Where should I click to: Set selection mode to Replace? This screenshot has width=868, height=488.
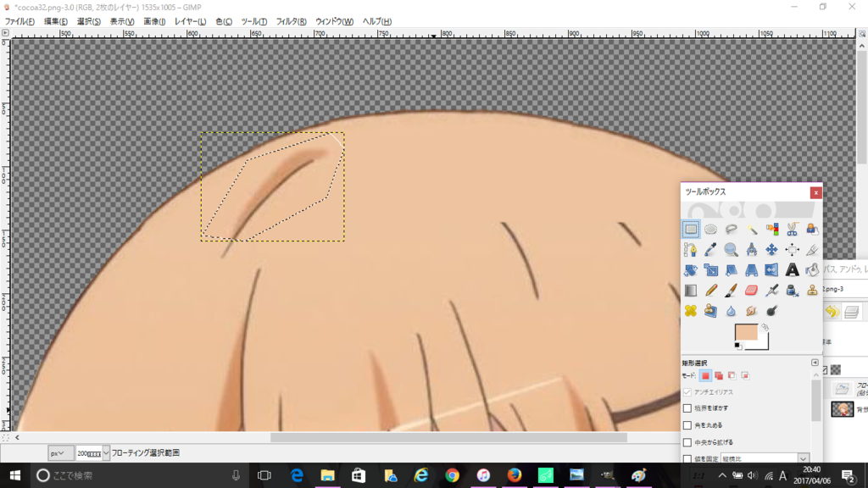tap(705, 375)
